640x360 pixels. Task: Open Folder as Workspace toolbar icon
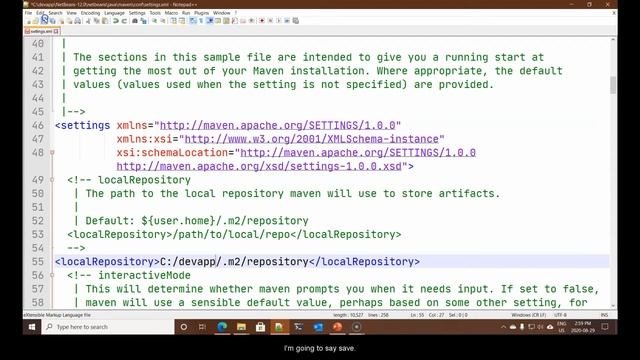pyautogui.click(x=242, y=20)
